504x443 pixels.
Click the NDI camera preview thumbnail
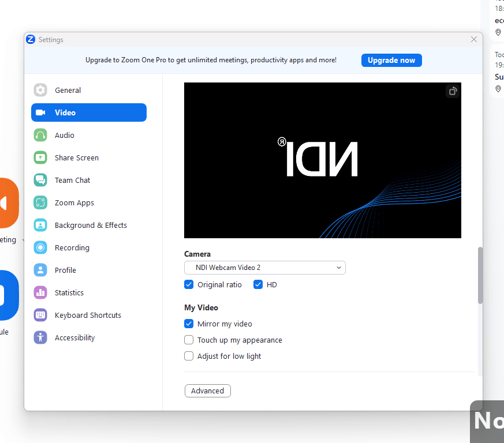click(x=322, y=160)
